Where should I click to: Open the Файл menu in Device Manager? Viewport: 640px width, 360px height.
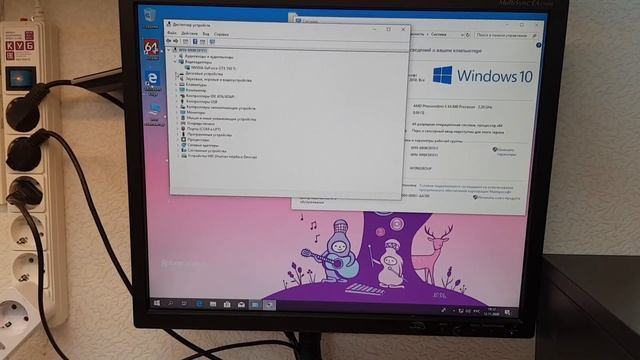point(172,33)
